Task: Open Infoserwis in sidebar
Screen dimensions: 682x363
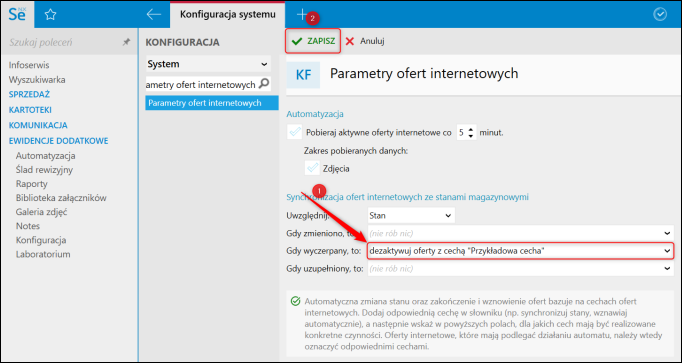Action: [x=29, y=65]
